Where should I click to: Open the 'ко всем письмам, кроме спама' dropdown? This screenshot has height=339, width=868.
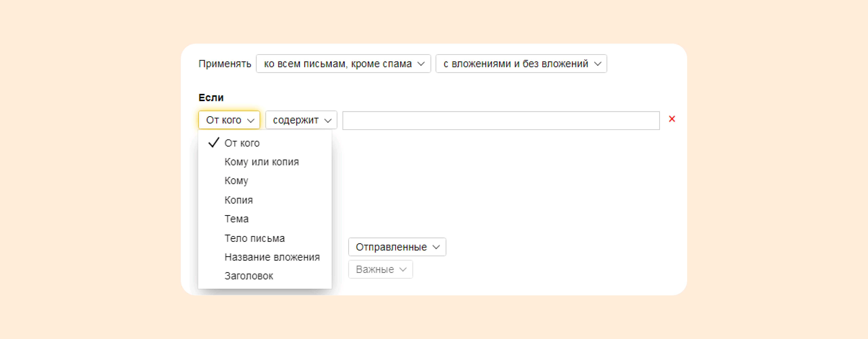343,64
